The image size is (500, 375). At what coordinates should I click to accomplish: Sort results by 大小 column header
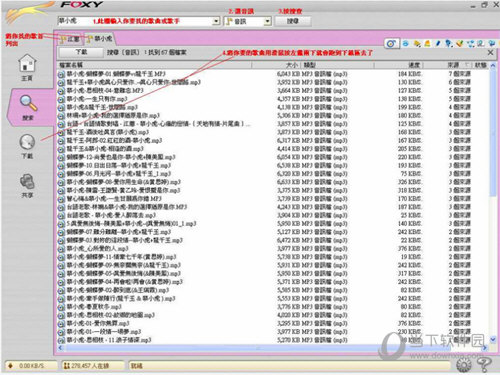(276, 65)
